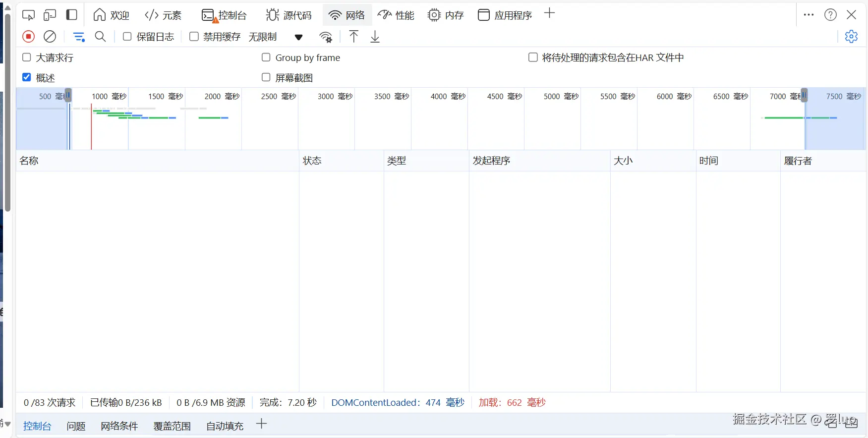Click the DOMContentLoaded: 474 毫秒 text
The image size is (868, 438).
tap(398, 402)
